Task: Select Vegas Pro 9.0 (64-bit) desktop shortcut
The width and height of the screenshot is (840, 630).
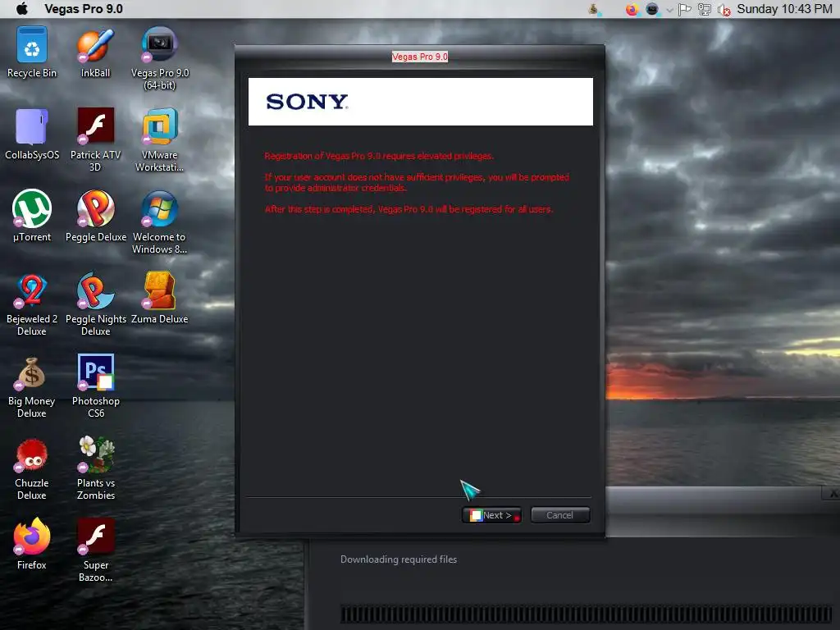Action: coord(160,58)
